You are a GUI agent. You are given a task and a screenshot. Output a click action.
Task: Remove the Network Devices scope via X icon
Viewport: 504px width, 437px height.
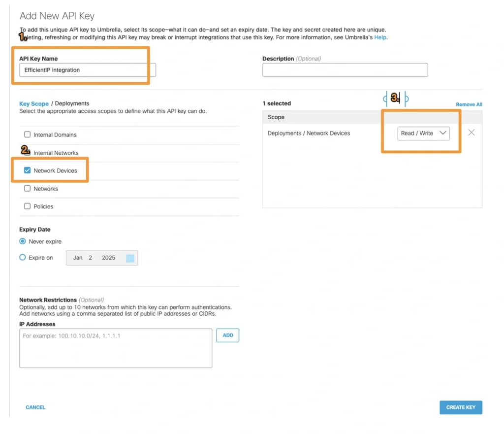(x=471, y=132)
